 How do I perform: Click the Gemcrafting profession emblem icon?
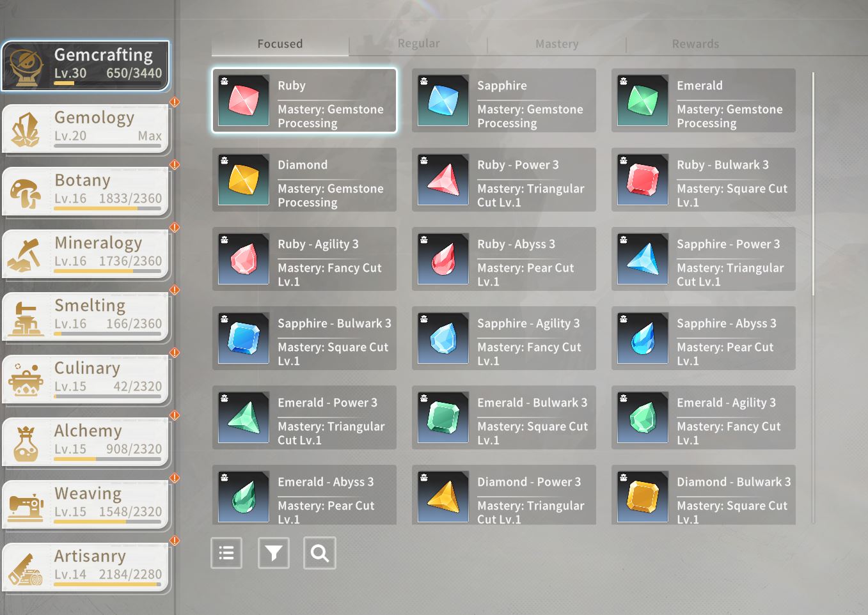click(26, 67)
